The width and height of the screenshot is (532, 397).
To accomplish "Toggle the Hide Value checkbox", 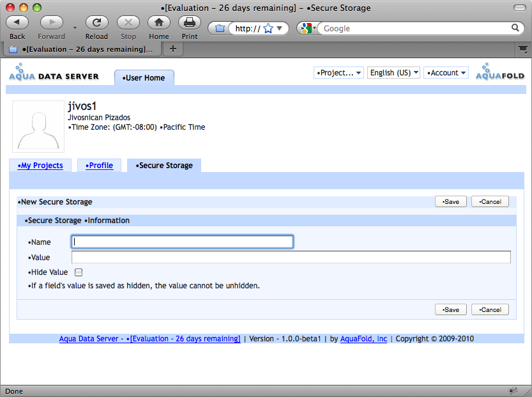I will click(x=79, y=272).
